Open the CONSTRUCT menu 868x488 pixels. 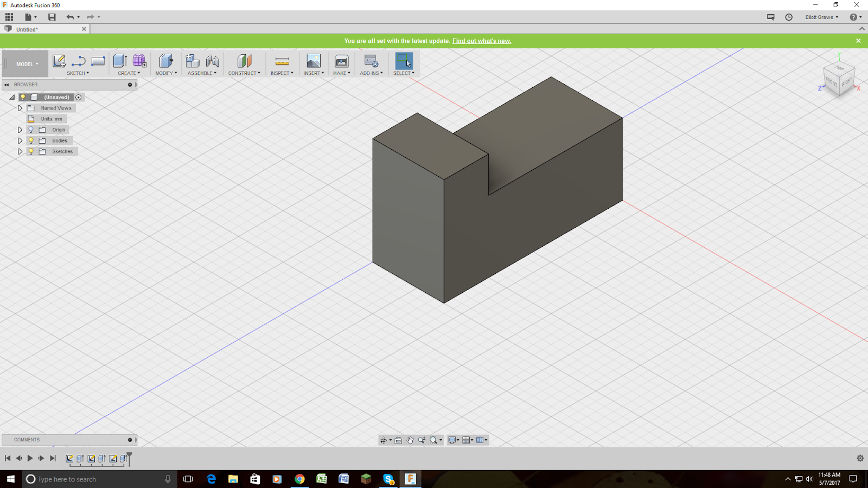click(244, 73)
